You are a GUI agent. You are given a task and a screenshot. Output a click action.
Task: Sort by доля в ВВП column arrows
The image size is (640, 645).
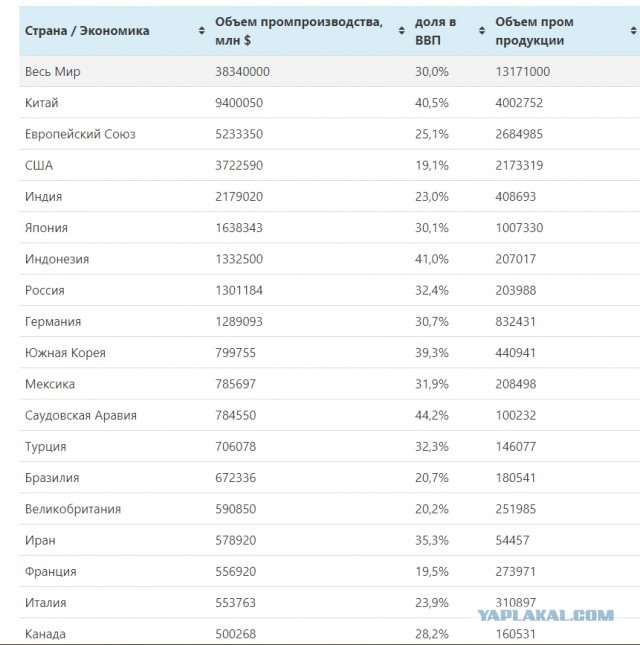(x=482, y=31)
